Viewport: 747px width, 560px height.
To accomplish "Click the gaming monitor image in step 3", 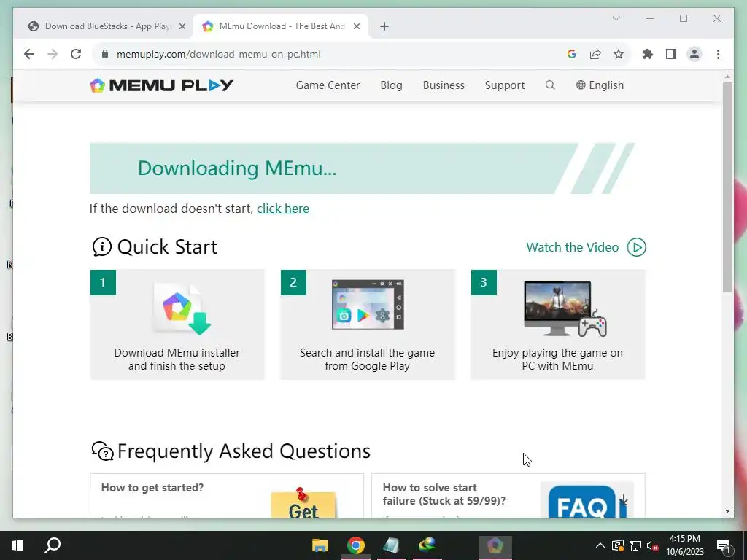I will 565,308.
